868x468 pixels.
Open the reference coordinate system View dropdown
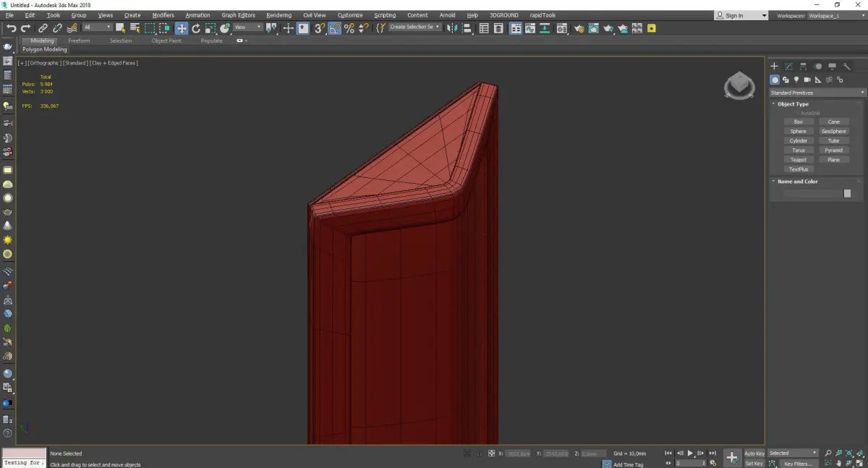click(247, 27)
